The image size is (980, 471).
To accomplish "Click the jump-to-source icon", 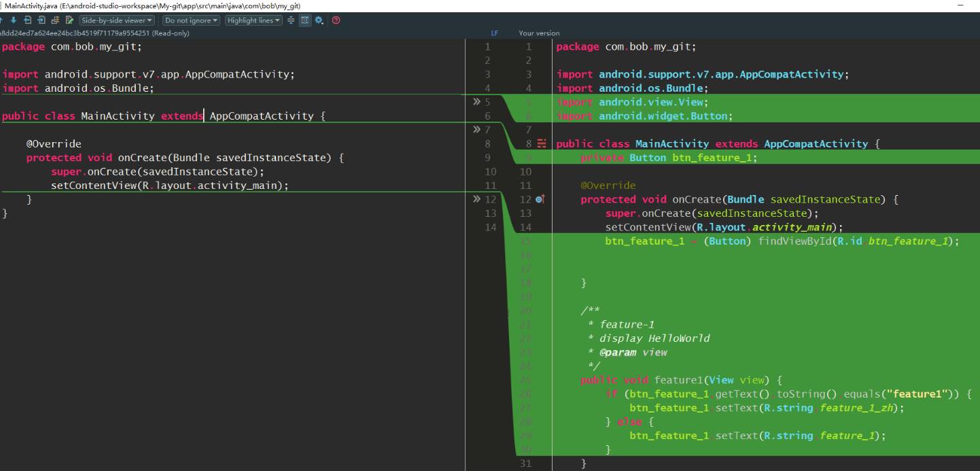I will pyautogui.click(x=69, y=20).
